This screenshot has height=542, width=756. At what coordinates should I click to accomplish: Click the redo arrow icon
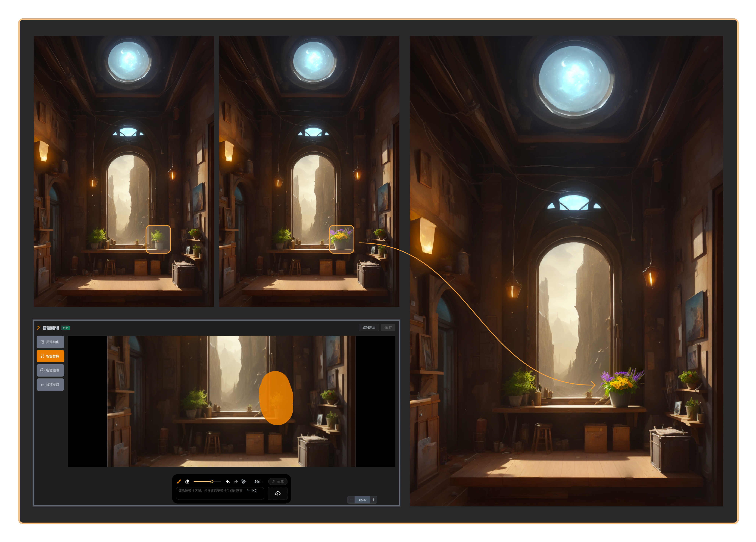(x=236, y=481)
